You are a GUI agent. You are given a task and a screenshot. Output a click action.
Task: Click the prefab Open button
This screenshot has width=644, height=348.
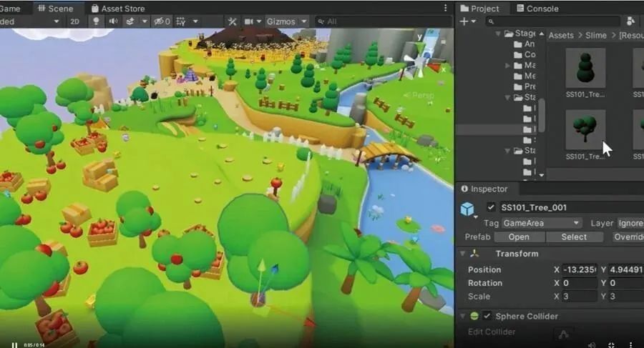[519, 237]
